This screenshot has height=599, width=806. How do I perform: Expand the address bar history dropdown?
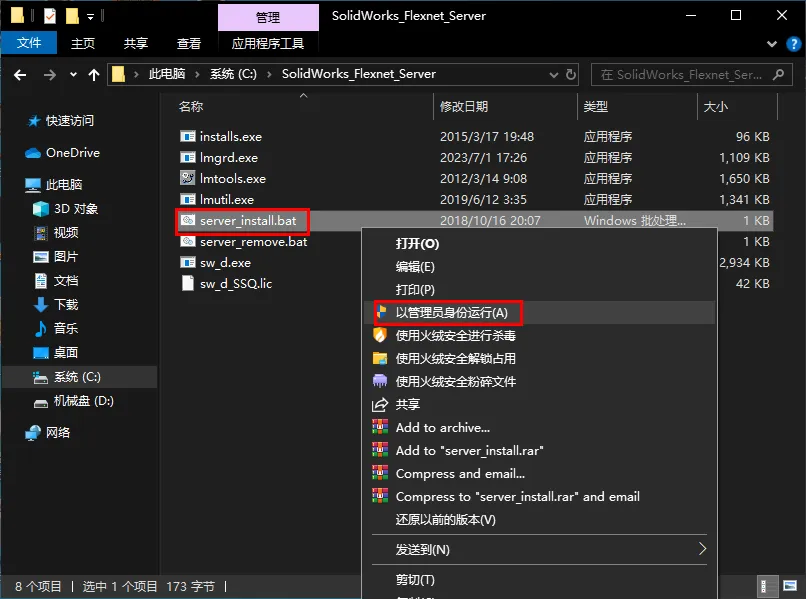point(554,75)
